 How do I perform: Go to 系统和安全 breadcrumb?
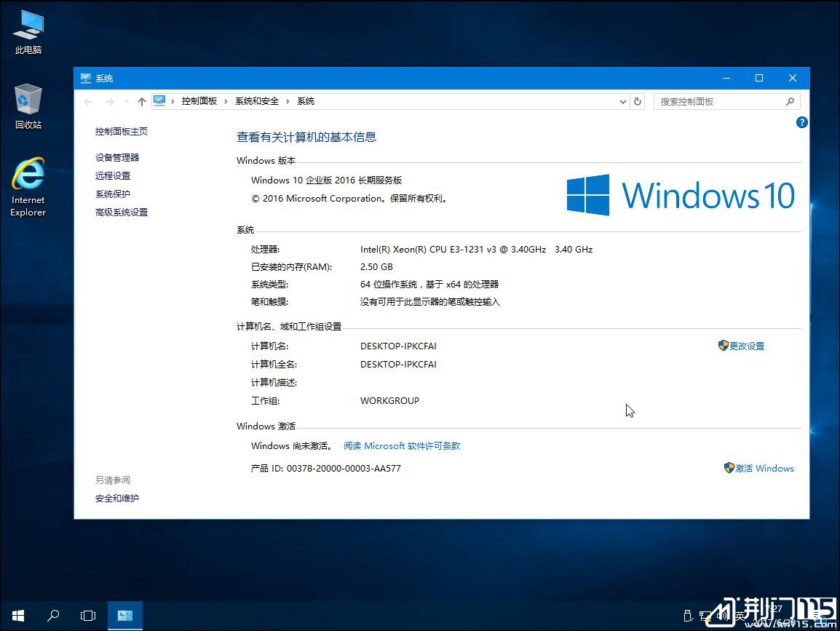point(257,101)
